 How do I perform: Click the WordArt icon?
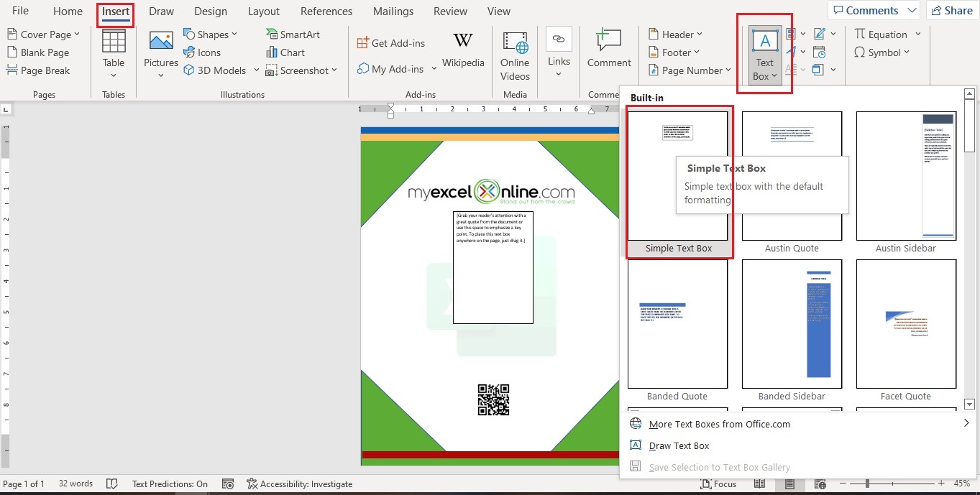coord(791,52)
